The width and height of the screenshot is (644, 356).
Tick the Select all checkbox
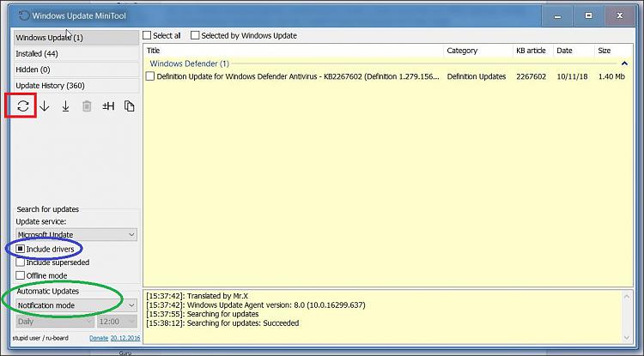147,36
